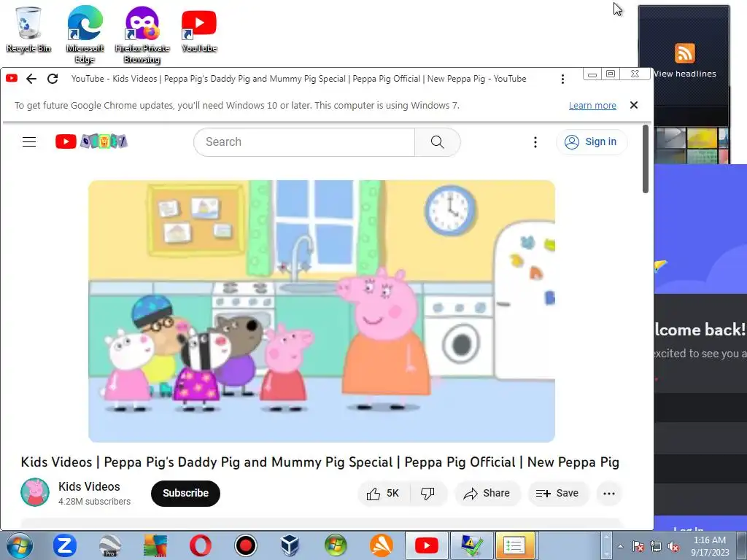Click the Sign in button
The height and width of the screenshot is (560, 747).
[591, 142]
